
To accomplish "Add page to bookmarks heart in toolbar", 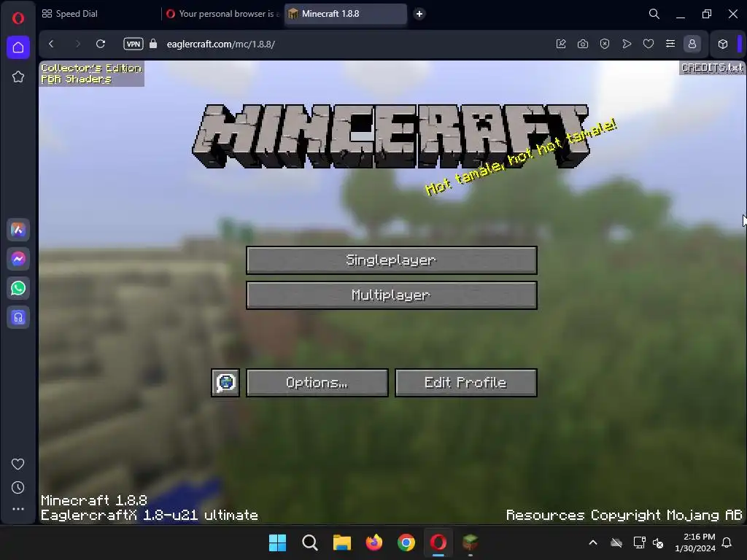I will tap(649, 44).
